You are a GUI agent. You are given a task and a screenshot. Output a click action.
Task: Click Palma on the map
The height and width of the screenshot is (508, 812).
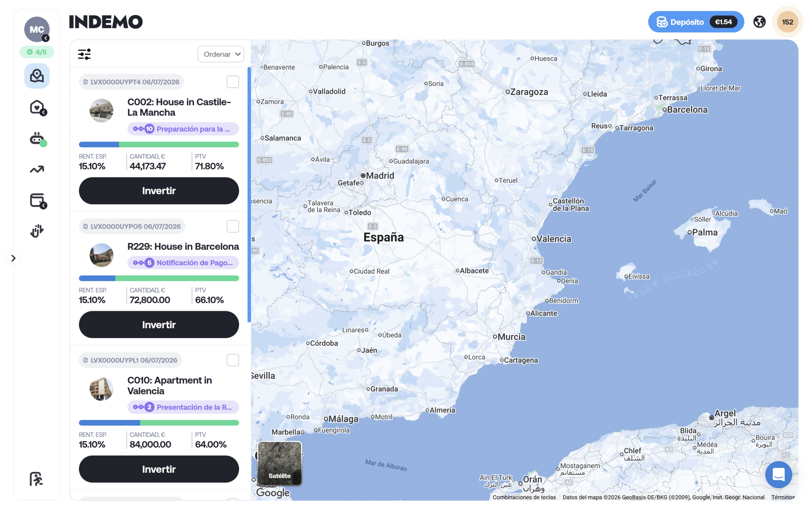[704, 233]
